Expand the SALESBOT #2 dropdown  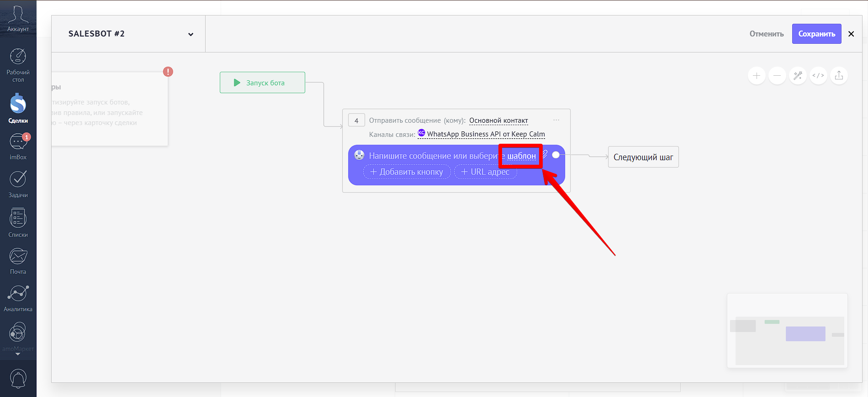[191, 34]
